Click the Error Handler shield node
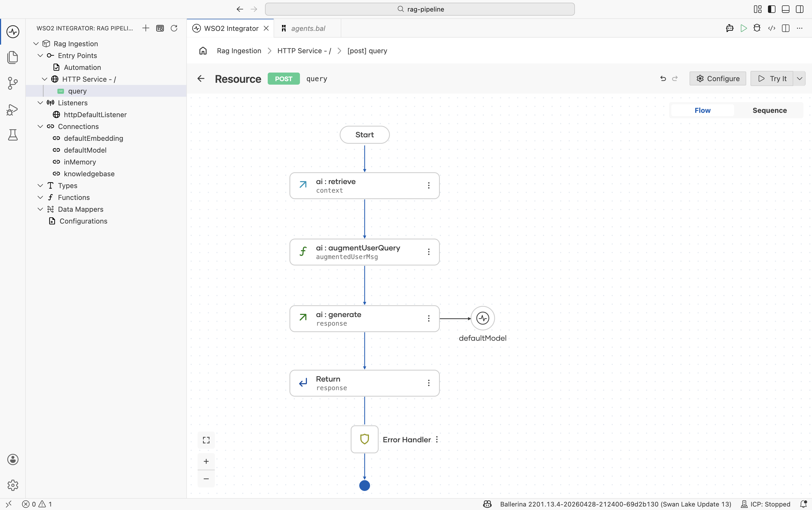The image size is (812, 510). point(364,439)
